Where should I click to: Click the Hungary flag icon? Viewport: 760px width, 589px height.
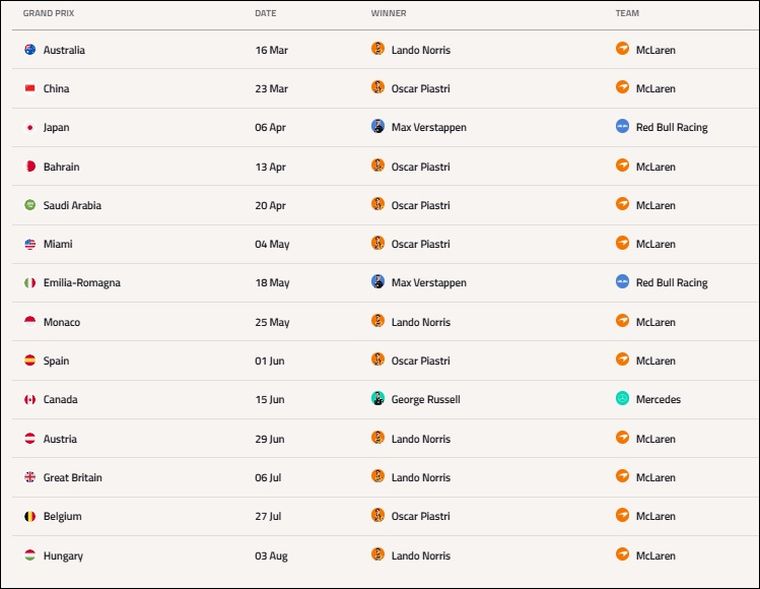[30, 556]
